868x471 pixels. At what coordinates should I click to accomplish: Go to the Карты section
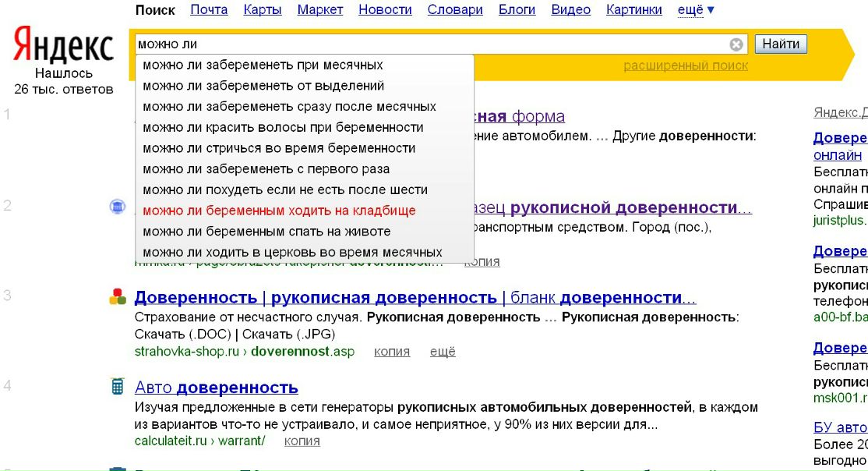[263, 10]
